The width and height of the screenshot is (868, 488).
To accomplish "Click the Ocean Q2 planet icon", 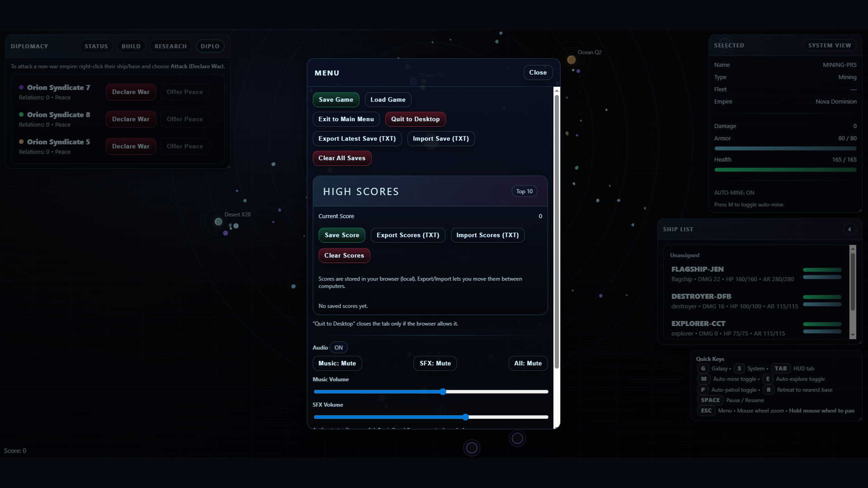I will click(x=571, y=60).
